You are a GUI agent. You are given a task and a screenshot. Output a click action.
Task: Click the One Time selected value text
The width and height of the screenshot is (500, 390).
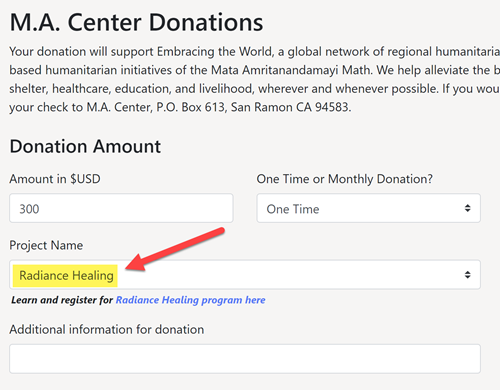coord(293,209)
